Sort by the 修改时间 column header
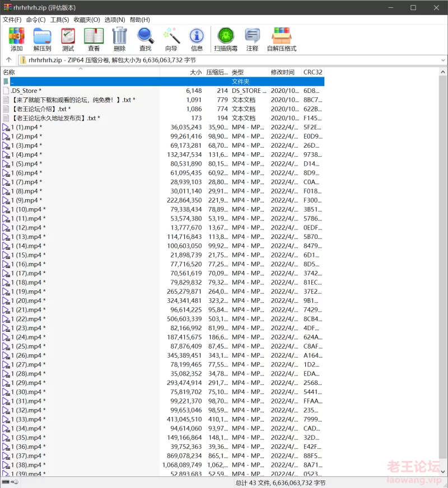 285,72
